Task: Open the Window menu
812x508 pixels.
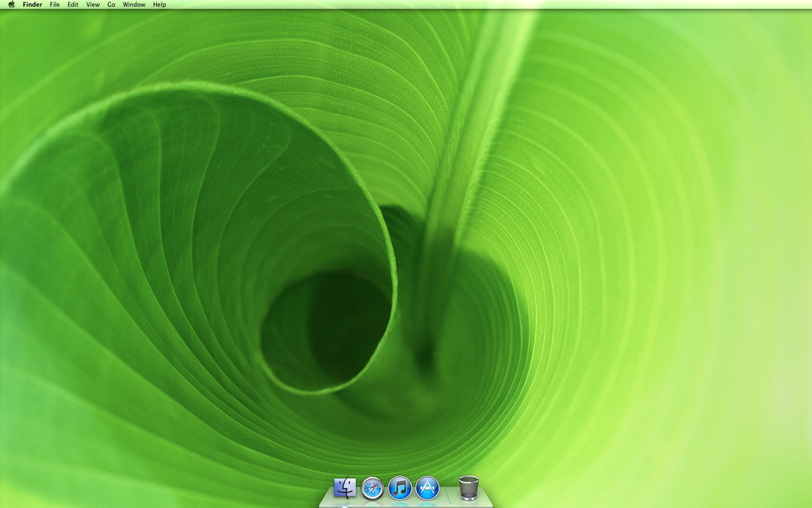Action: 132,4
